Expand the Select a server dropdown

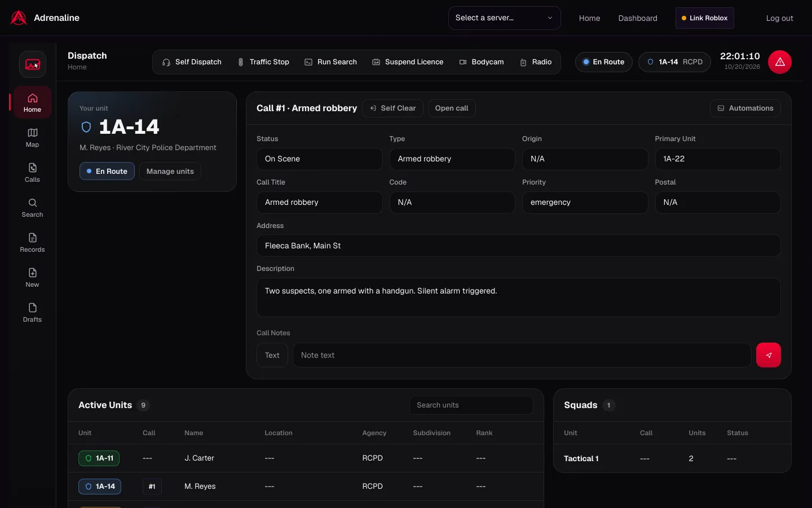(505, 18)
